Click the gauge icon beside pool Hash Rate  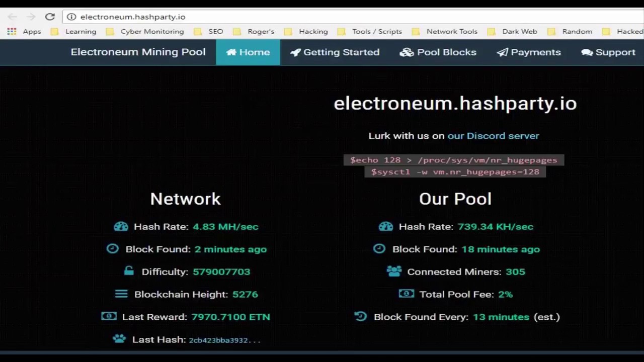386,226
